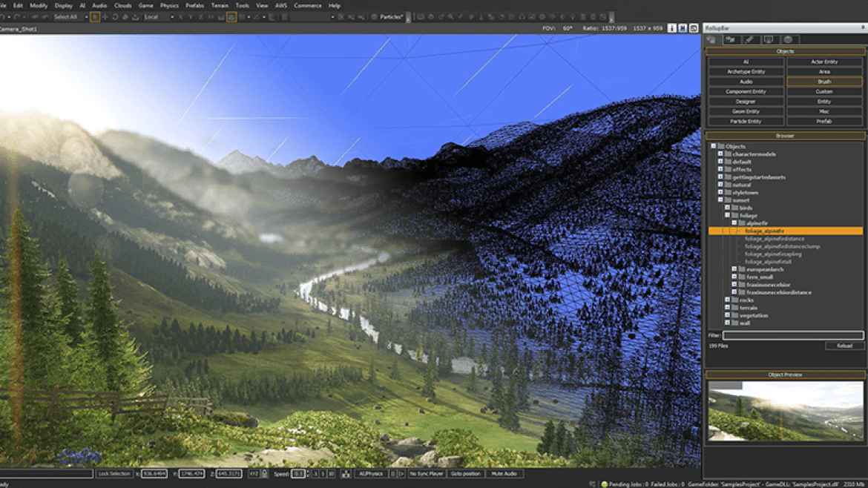This screenshot has height=488, width=868.
Task: Click the X coordinate field
Action: pos(154,474)
